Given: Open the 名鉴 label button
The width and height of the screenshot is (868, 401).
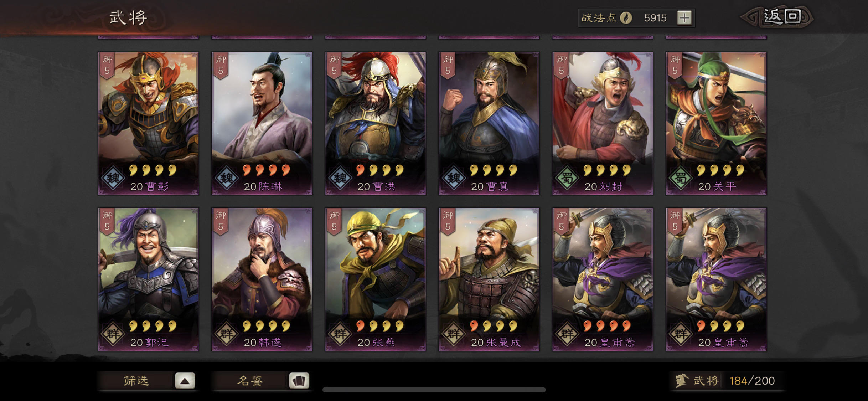Looking at the screenshot, I should click(x=249, y=381).
